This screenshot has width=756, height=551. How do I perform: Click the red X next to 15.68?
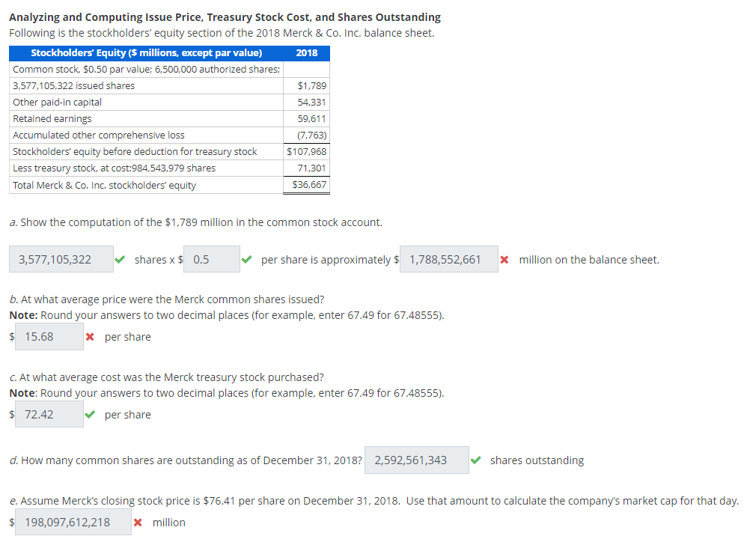[x=91, y=336]
